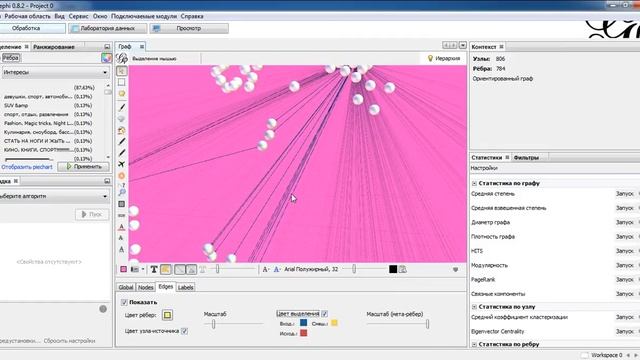
Task: Open screenshot options dropdown arrow
Action: pyautogui.click(x=142, y=269)
